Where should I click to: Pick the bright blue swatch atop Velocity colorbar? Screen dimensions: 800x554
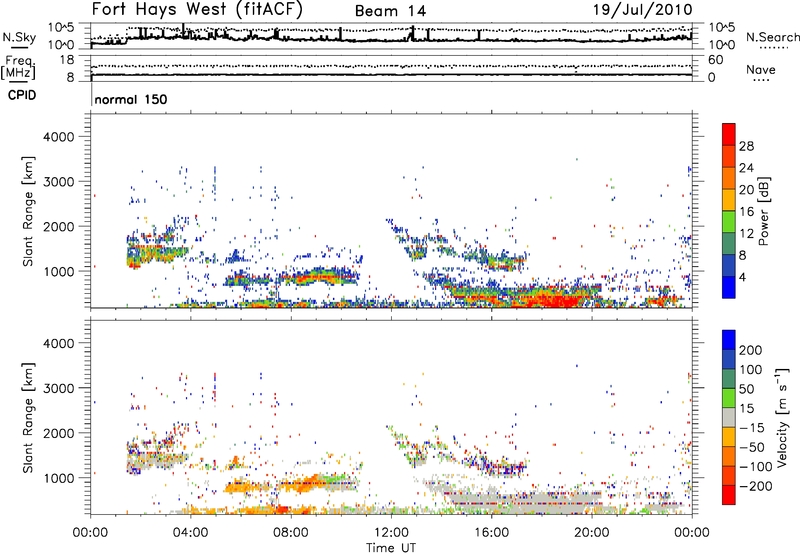(x=729, y=340)
